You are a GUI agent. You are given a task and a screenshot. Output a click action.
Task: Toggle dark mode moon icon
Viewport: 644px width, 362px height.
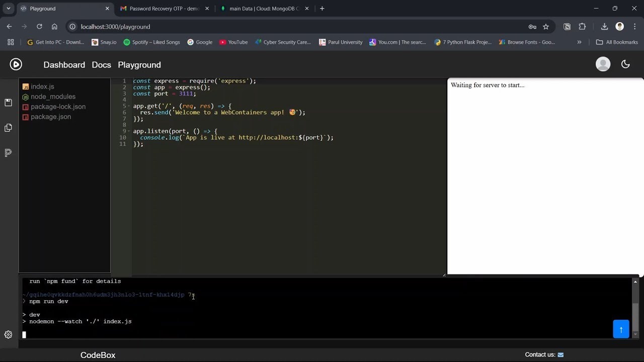pos(625,64)
